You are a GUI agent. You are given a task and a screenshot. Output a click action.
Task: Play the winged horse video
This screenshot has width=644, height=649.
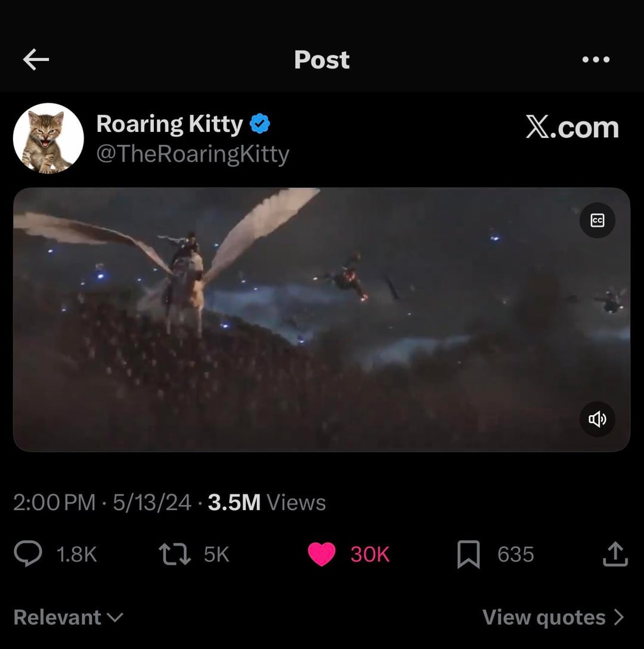point(321,320)
